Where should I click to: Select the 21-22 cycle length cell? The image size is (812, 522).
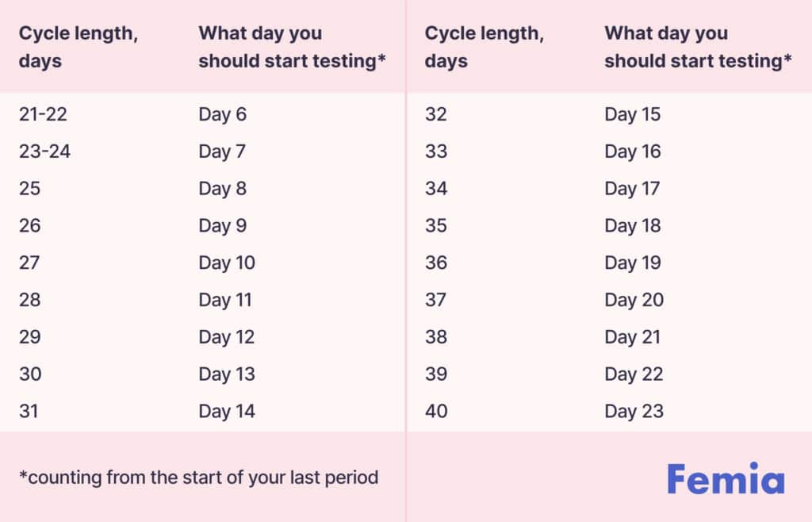pos(43,114)
